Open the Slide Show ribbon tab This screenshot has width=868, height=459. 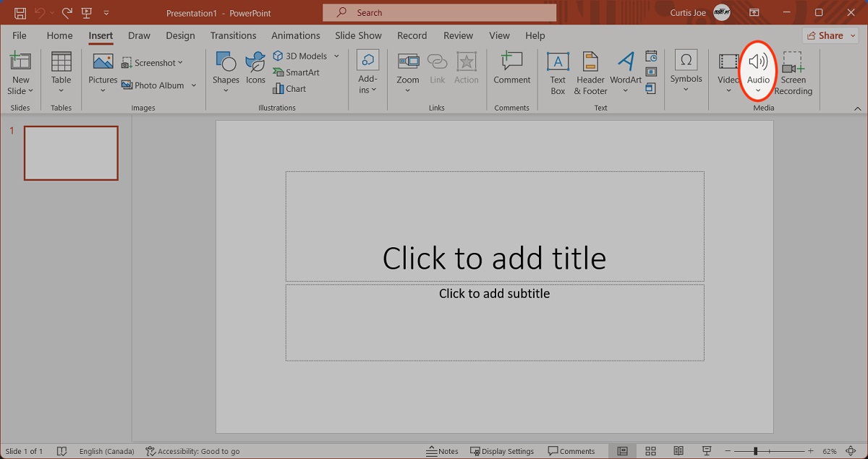tap(358, 35)
